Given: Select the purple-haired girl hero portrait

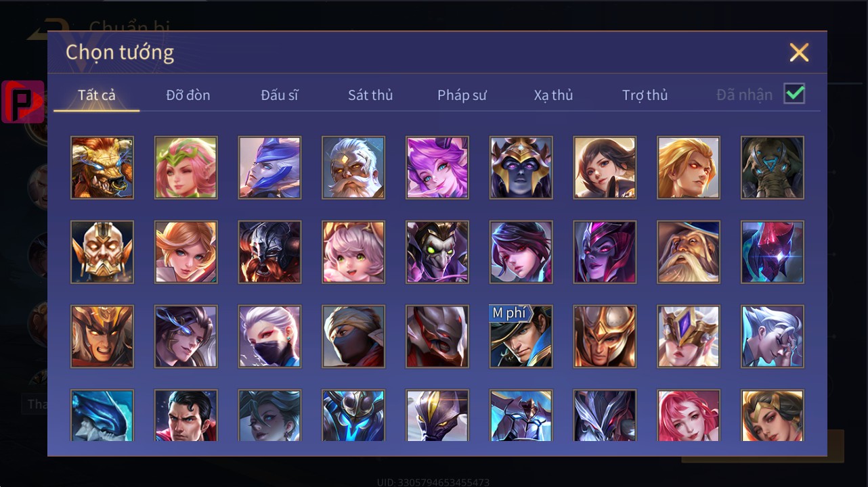Looking at the screenshot, I should pyautogui.click(x=437, y=168).
